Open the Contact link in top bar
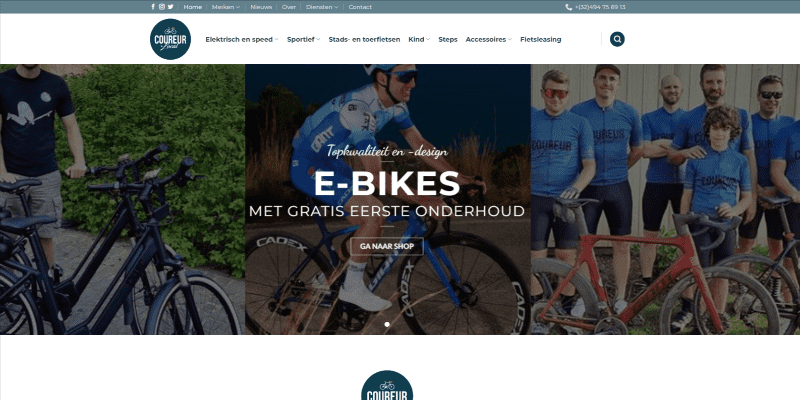The height and width of the screenshot is (400, 800). 360,7
